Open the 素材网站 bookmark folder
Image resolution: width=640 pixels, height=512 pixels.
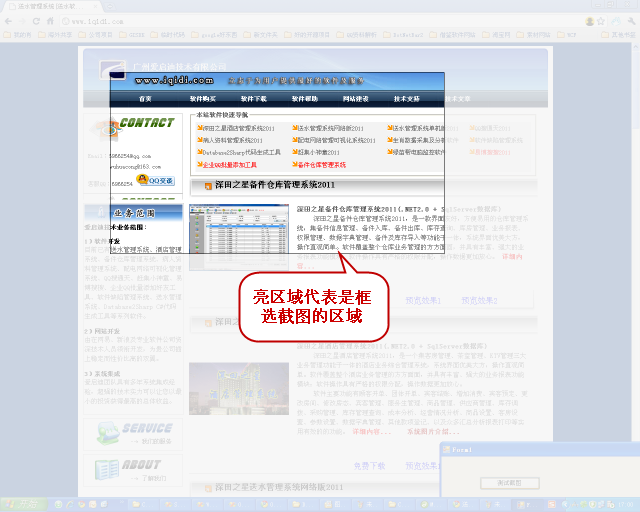pos(533,35)
